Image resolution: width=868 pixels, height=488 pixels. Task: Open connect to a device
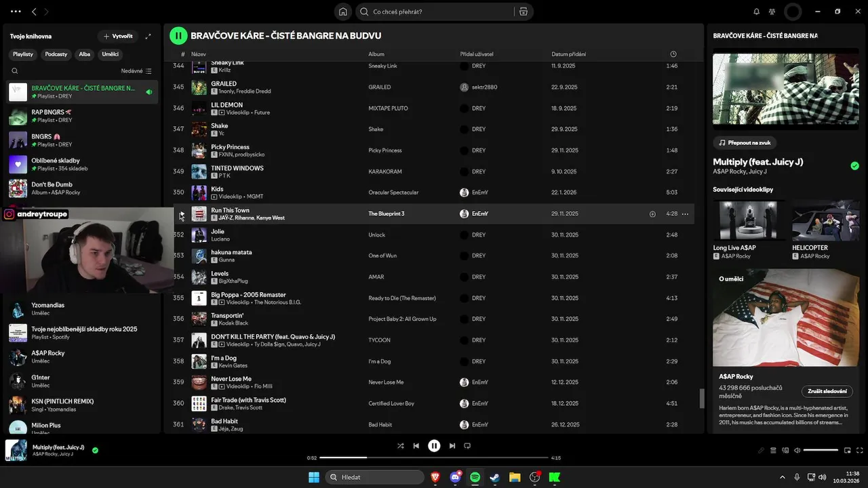tap(785, 450)
